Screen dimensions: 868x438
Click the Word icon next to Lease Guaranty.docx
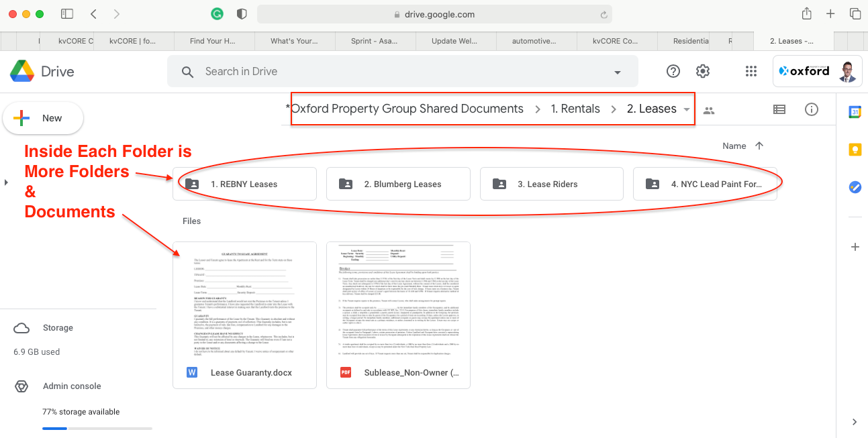click(192, 372)
